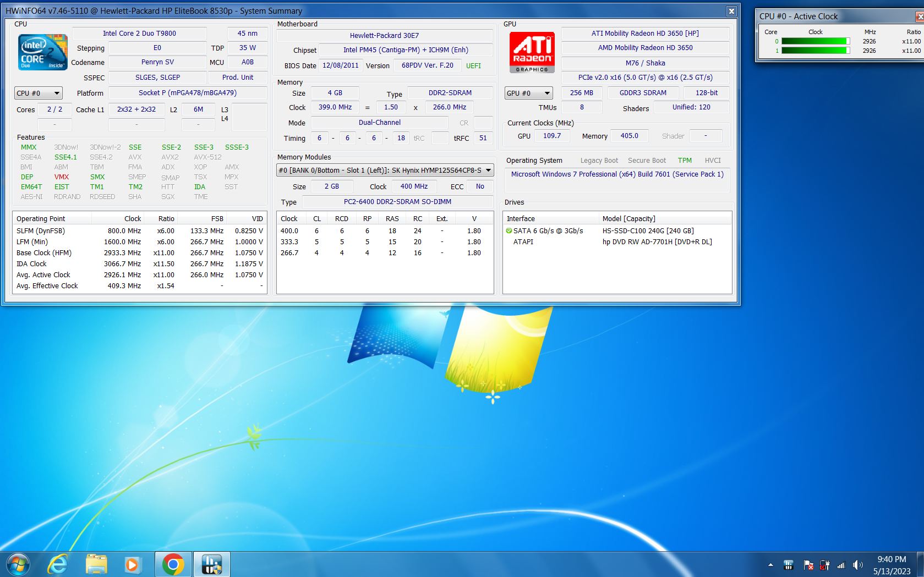Click the PC2-6400 DDR2-SDRAM SO-DIMM type field
924x577 pixels.
(397, 202)
